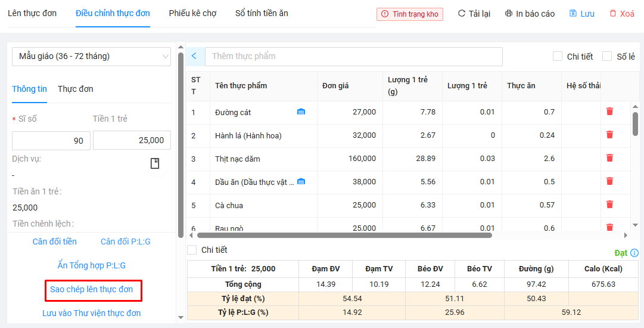
Task: Click the info icon beside Đạt
Action: coord(634,253)
